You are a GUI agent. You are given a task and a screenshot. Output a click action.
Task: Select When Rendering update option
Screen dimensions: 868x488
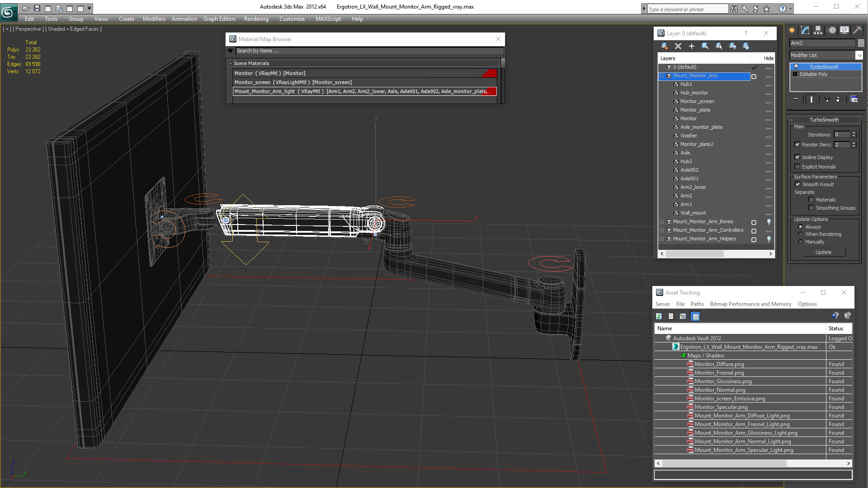pos(801,234)
